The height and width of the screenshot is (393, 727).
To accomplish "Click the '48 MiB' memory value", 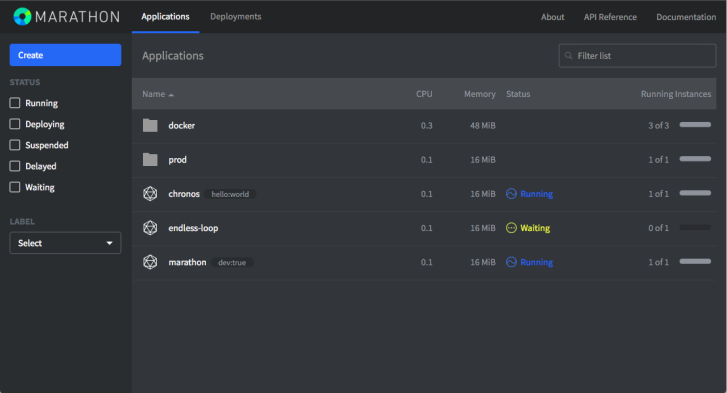I will 483,126.
